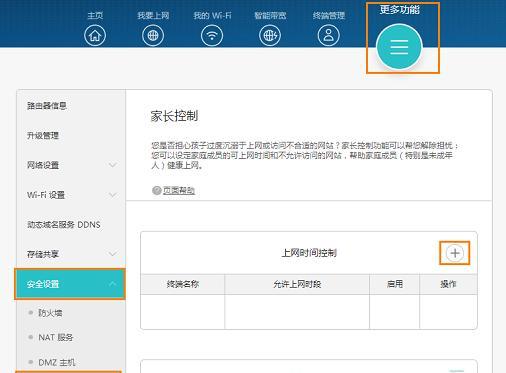Click the 上网时间控制 table title
This screenshot has width=506, height=373.
click(309, 253)
